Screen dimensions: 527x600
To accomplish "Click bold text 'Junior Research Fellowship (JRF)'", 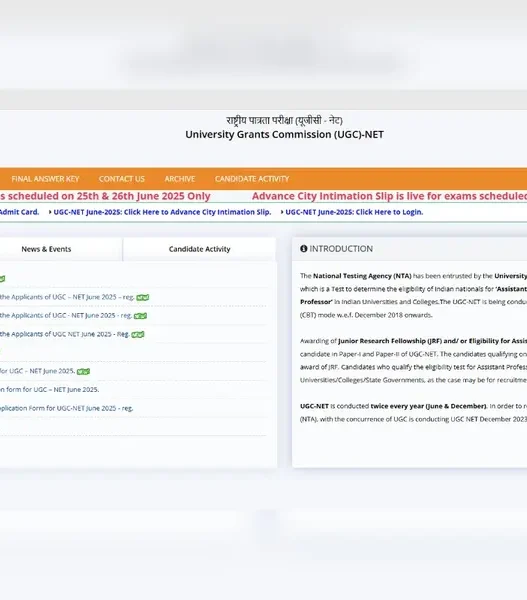I will coord(390,341).
